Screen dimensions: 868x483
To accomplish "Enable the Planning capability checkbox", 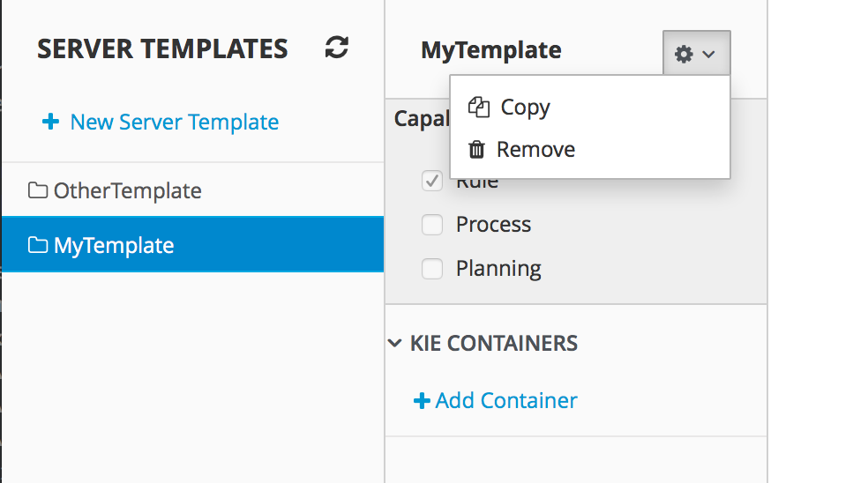I will (432, 269).
